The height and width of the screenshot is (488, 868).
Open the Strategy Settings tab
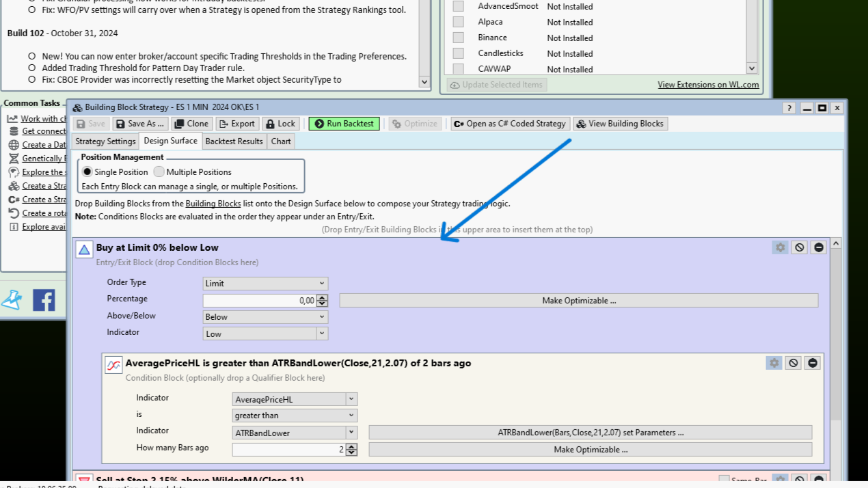click(x=105, y=141)
